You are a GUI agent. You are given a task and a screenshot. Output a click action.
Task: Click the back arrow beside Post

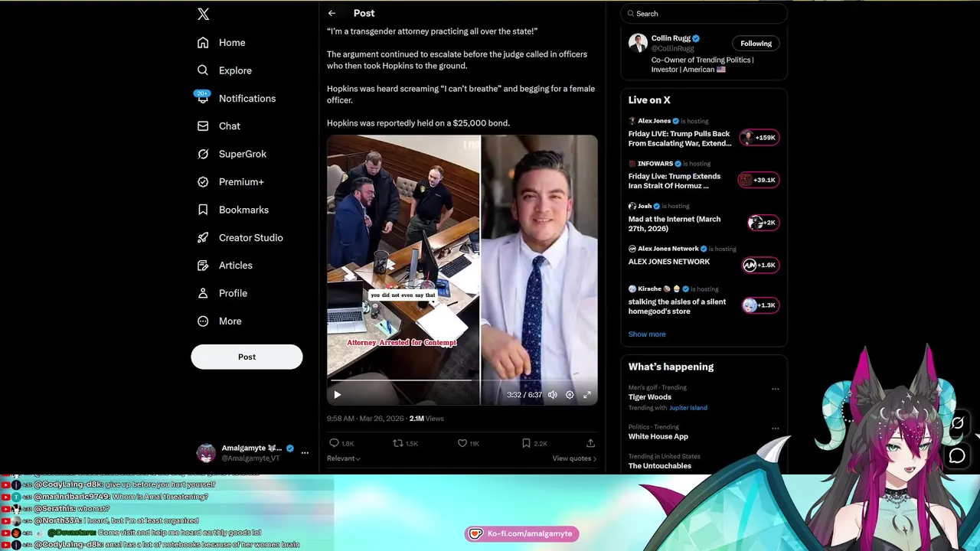click(332, 13)
